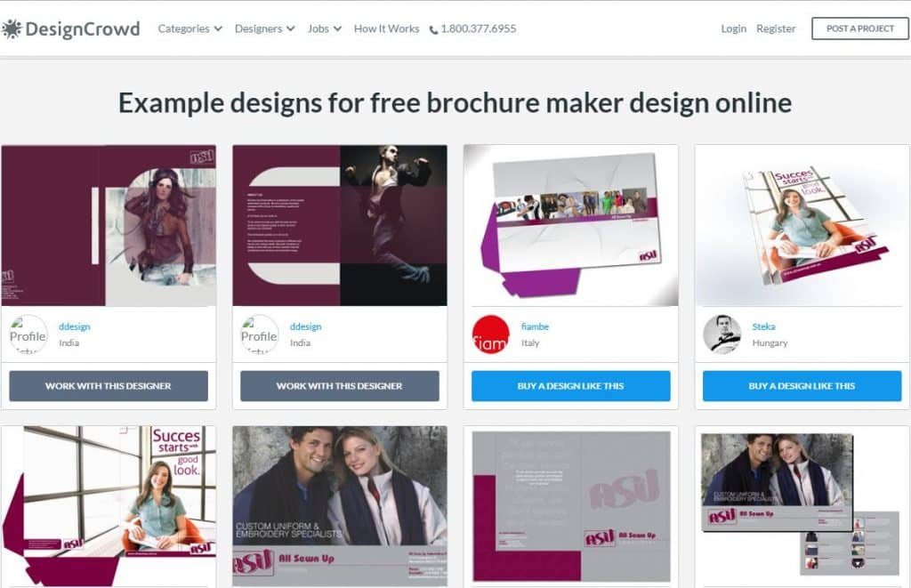Open the maroon woman portrait brochure thumbnail
Image resolution: width=911 pixels, height=588 pixels.
[x=109, y=225]
